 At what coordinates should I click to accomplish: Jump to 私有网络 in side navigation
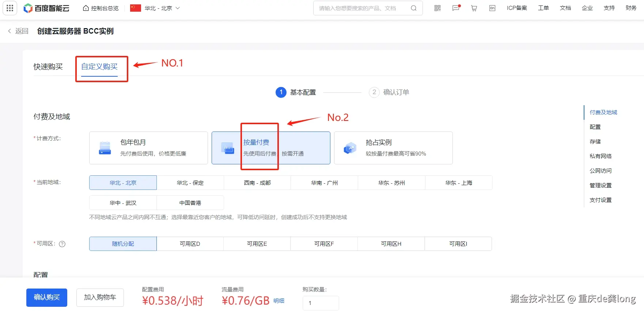[x=601, y=156]
